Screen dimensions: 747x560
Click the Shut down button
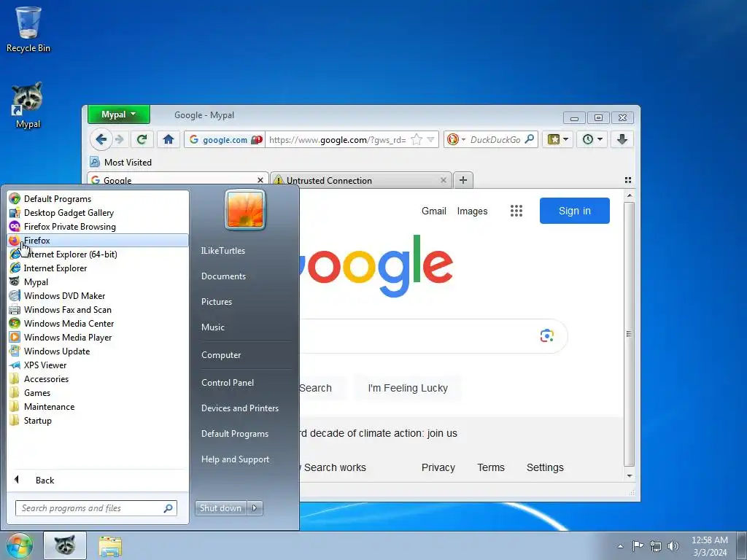(220, 508)
